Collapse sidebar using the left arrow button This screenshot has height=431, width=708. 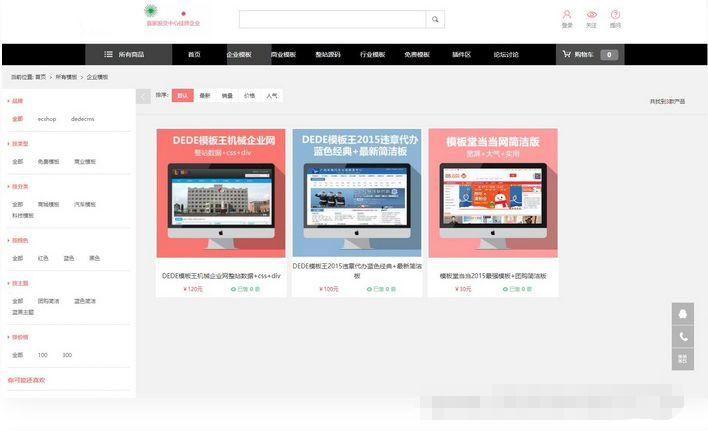click(x=143, y=96)
